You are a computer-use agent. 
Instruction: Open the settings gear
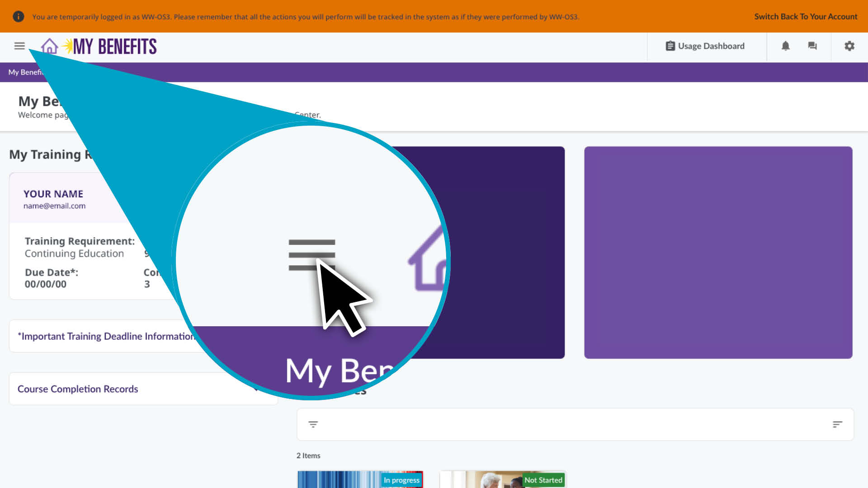click(849, 46)
